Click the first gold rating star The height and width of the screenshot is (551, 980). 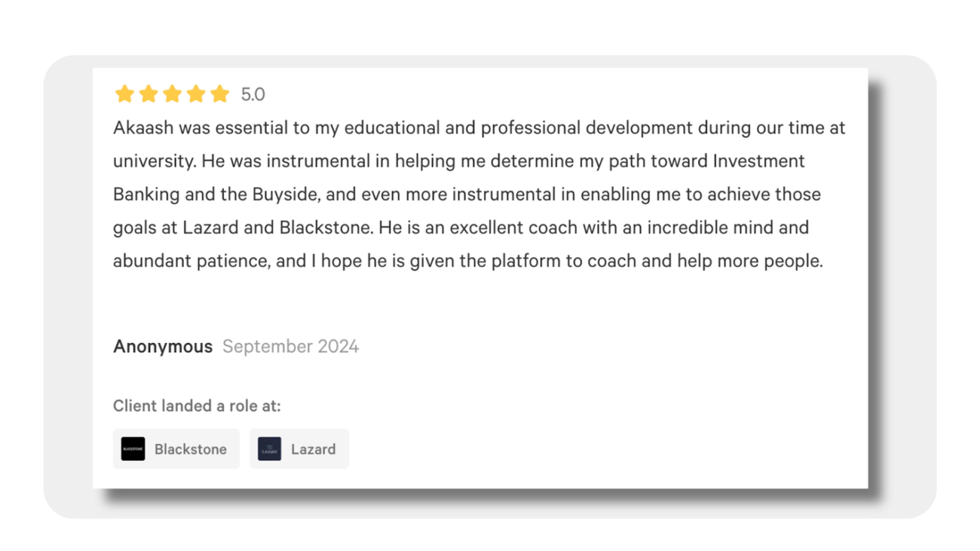click(124, 94)
